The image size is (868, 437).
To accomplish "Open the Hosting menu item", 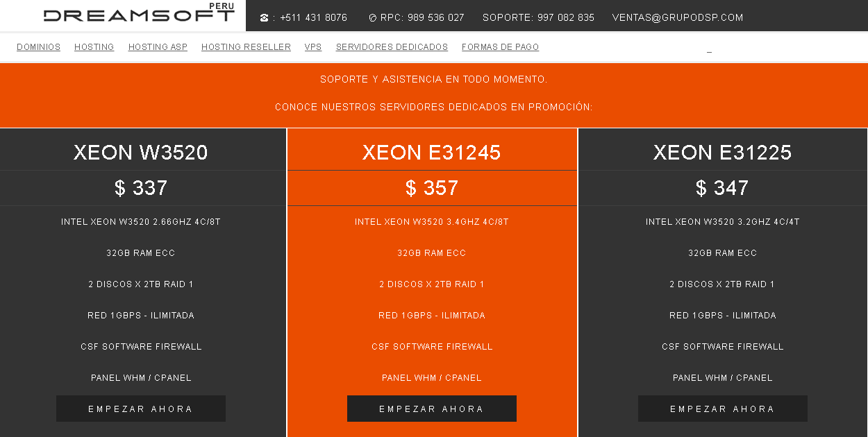I will [x=94, y=47].
